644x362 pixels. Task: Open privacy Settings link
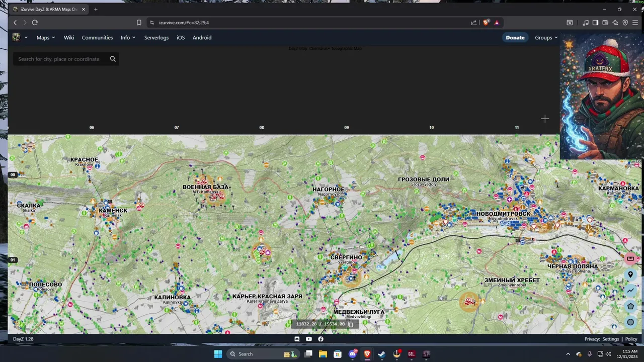(x=611, y=339)
